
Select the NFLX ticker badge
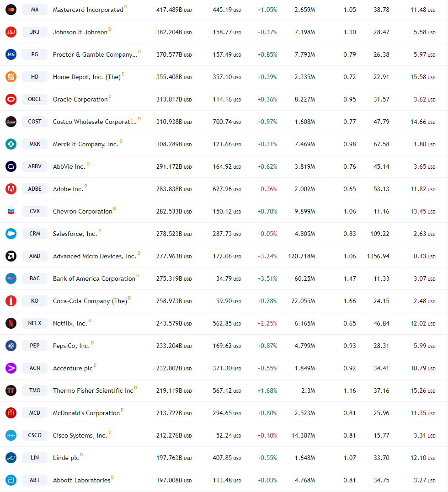[35, 323]
